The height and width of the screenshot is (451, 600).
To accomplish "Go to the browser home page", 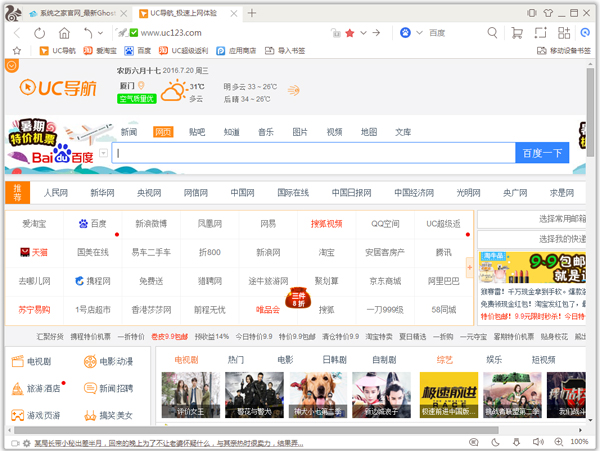I will (64, 33).
